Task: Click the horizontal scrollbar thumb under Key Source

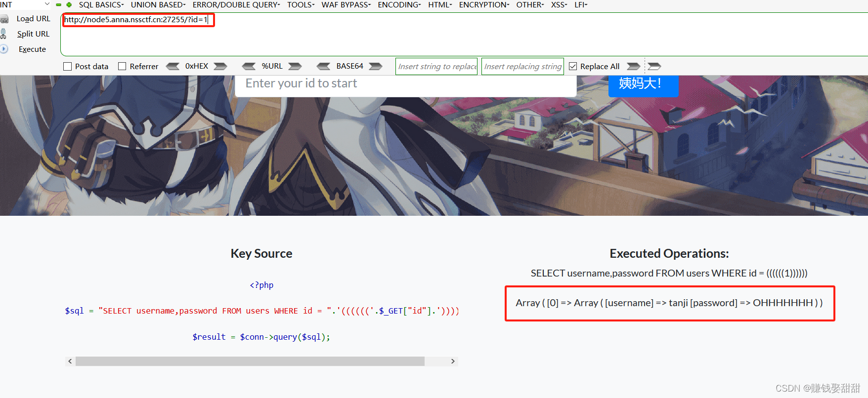Action: pyautogui.click(x=250, y=361)
